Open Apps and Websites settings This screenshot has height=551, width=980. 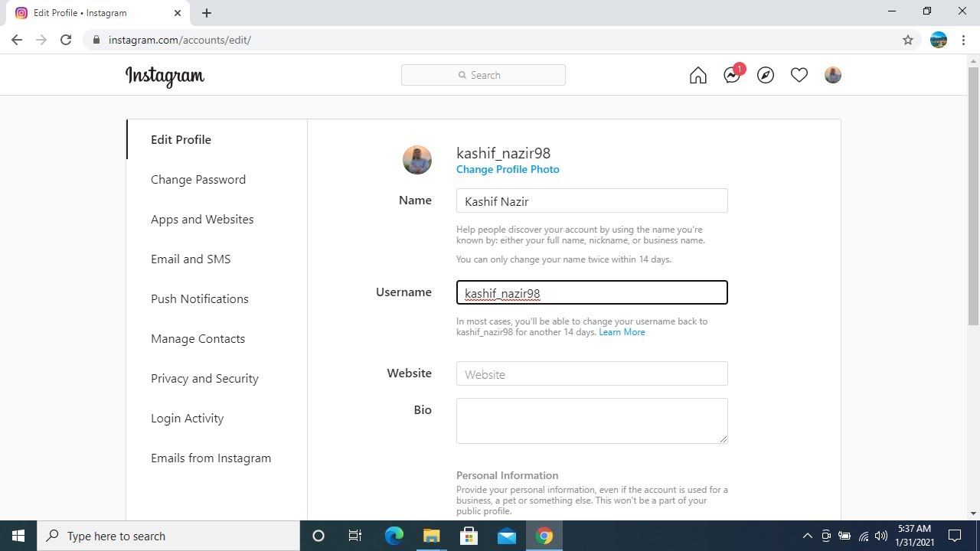point(202,219)
